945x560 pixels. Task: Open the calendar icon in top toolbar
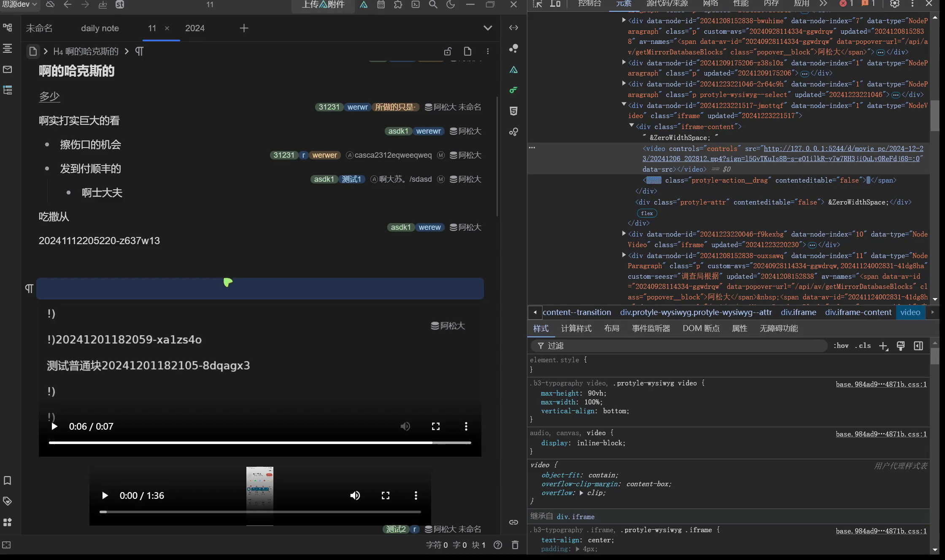click(381, 5)
